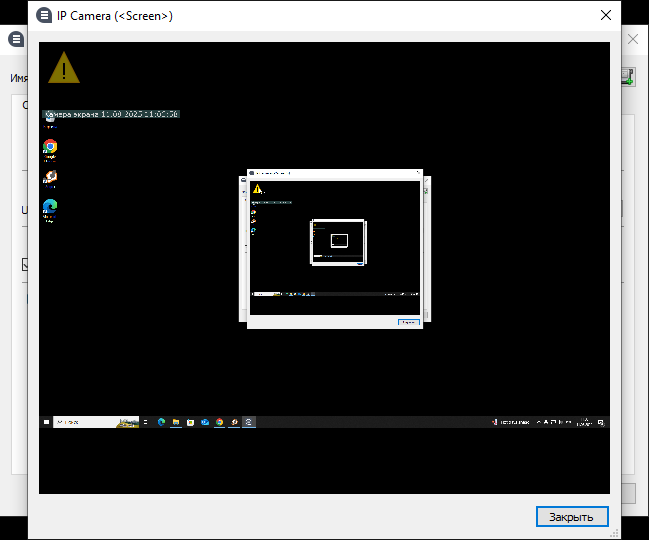Toggle the partially hidden checkbox at left edge
This screenshot has height=540, width=649.
click(x=25, y=265)
